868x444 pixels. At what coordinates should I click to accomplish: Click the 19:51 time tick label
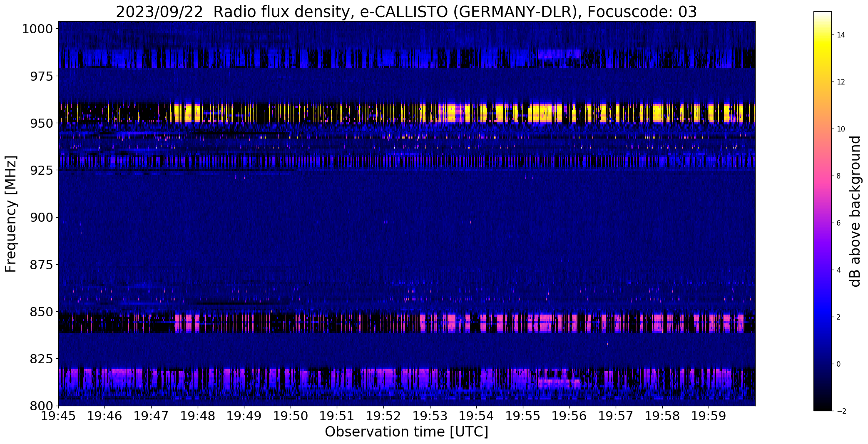pyautogui.click(x=337, y=416)
